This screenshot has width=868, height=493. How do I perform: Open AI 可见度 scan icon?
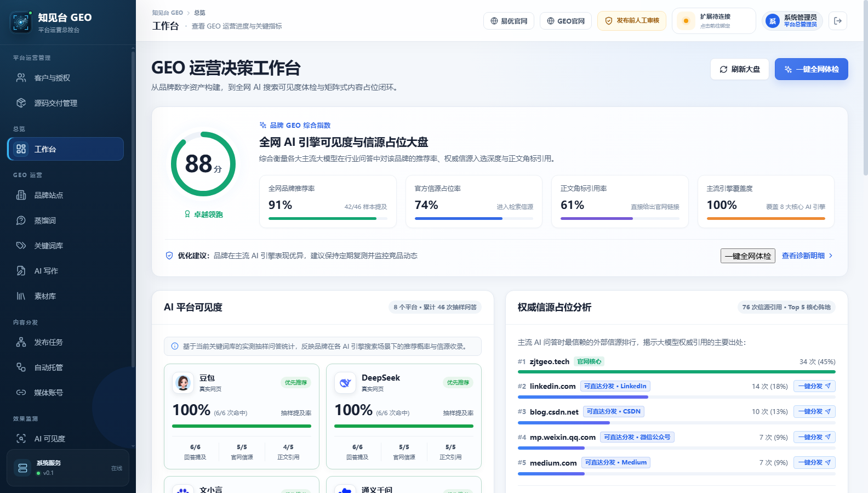pos(21,439)
